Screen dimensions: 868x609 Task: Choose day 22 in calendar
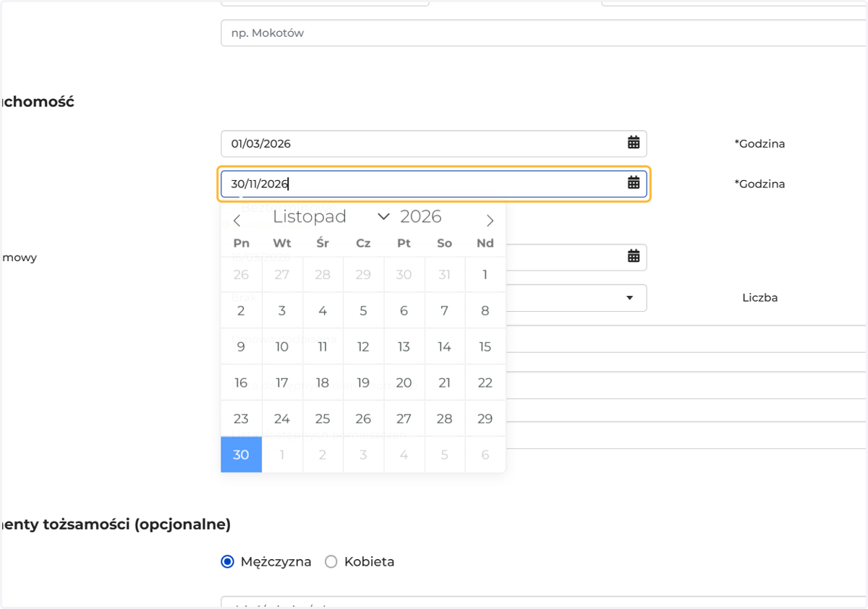[x=485, y=383]
